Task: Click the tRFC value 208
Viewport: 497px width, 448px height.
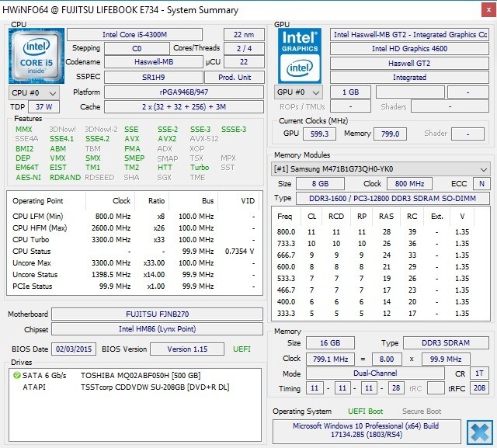Action: [479, 387]
